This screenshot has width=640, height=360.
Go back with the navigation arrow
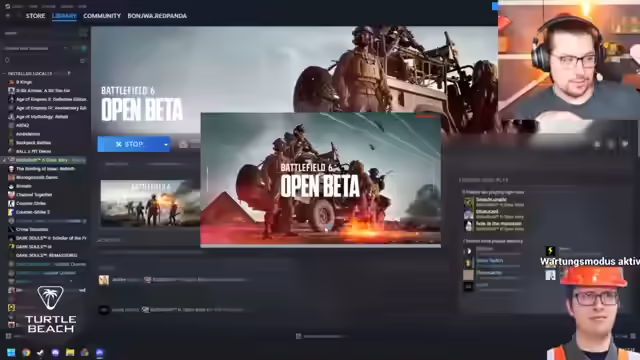pos(8,16)
